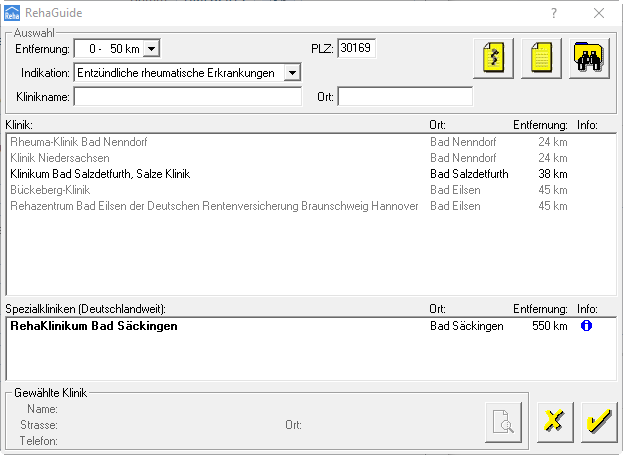Click Bad Säckingen in Ort column
Image resolution: width=623 pixels, height=455 pixels.
[x=467, y=326]
